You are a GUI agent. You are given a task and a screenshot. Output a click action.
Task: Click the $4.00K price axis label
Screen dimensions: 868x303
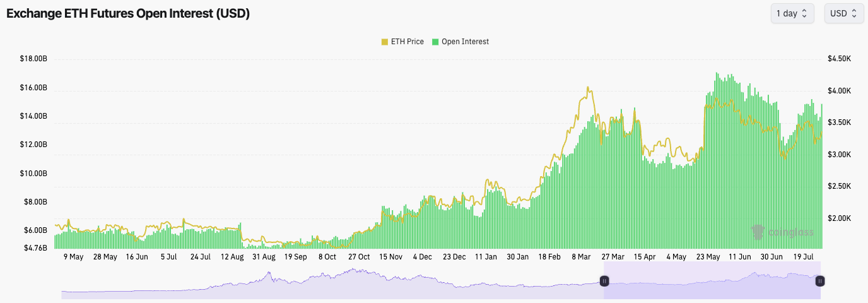(x=840, y=91)
